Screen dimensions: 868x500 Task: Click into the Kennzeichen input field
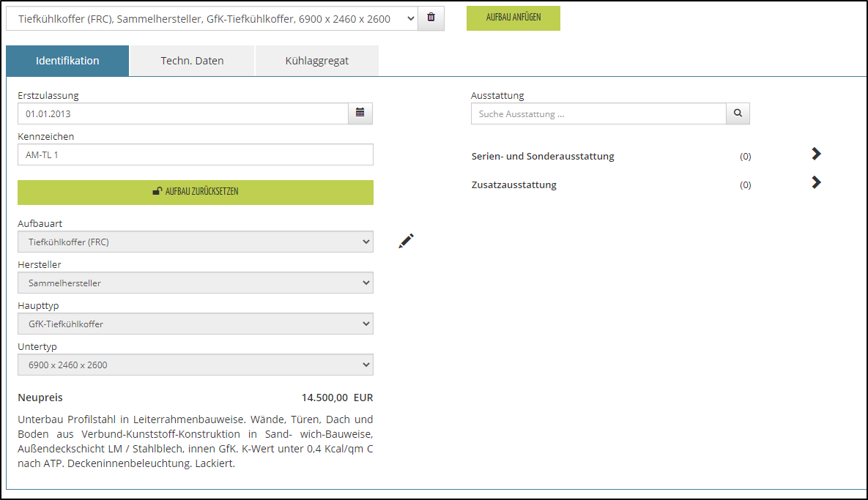point(195,154)
